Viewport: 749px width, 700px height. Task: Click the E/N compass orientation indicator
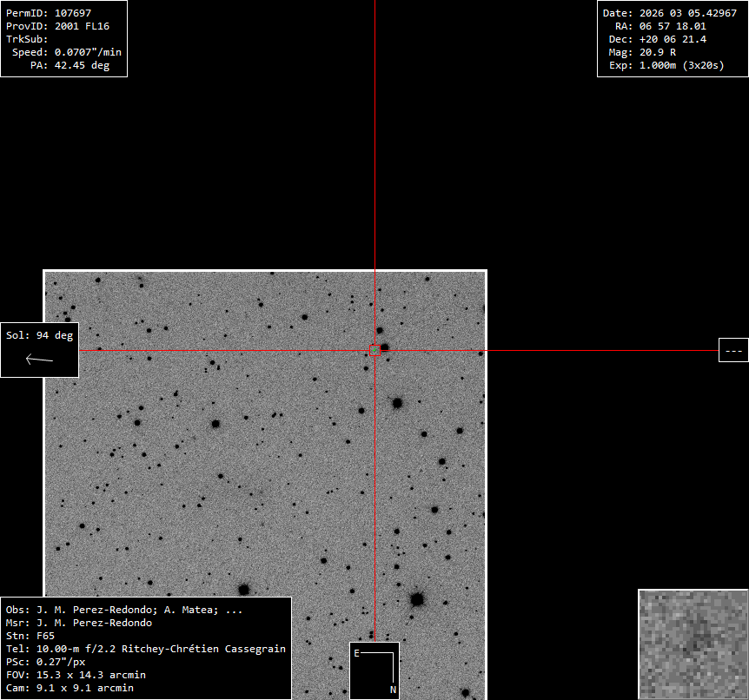[x=374, y=670]
